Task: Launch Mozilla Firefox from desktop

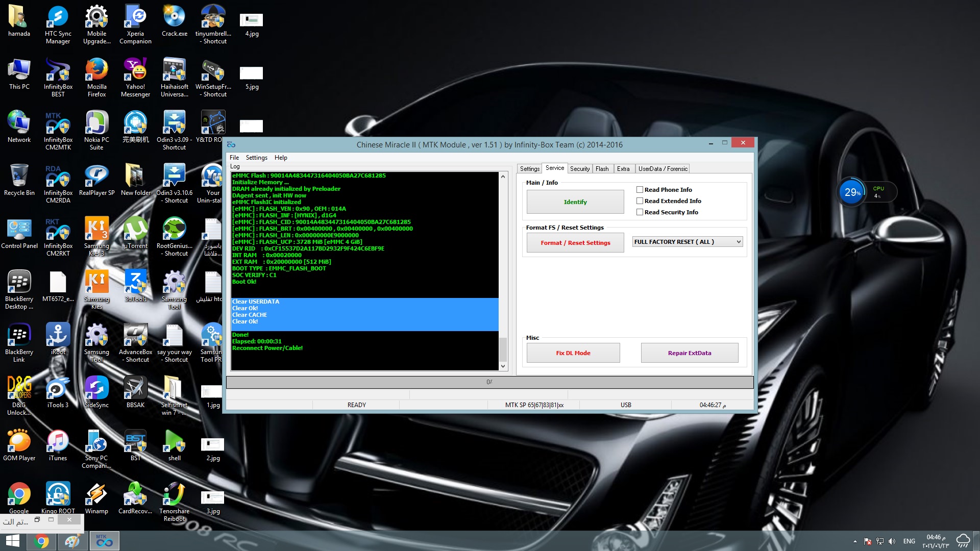Action: pyautogui.click(x=96, y=78)
